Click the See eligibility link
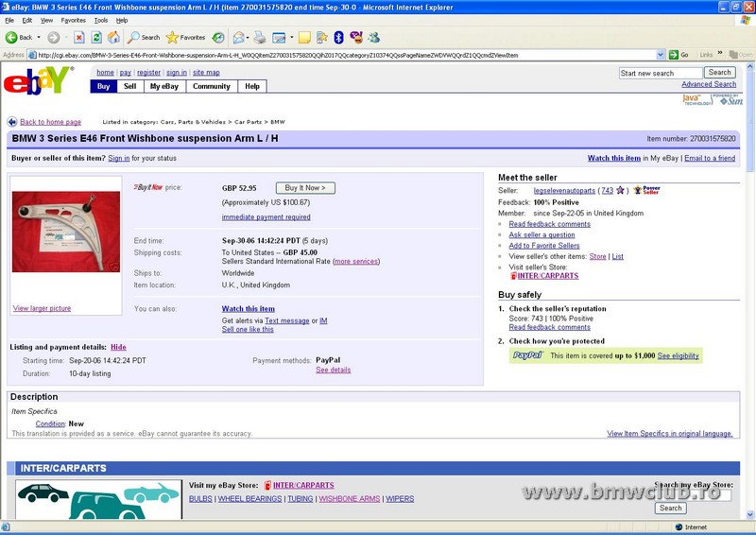This screenshot has width=756, height=535. pyautogui.click(x=678, y=356)
